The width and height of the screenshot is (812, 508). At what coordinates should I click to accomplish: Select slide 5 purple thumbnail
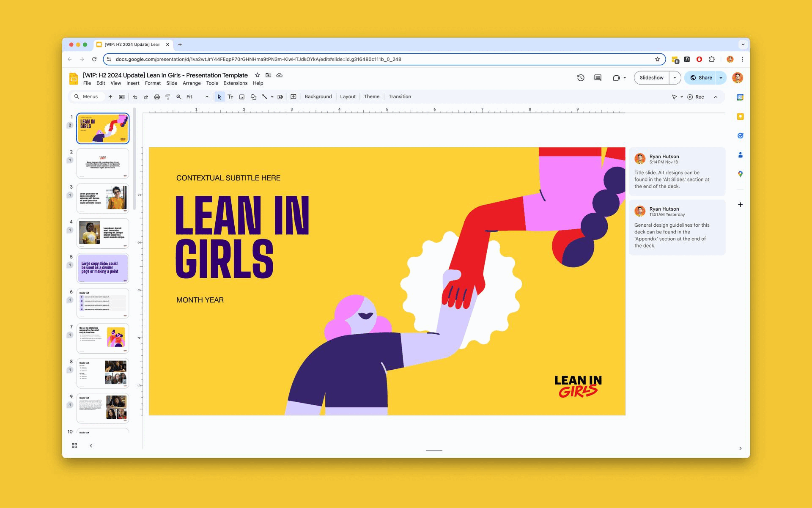pyautogui.click(x=103, y=268)
